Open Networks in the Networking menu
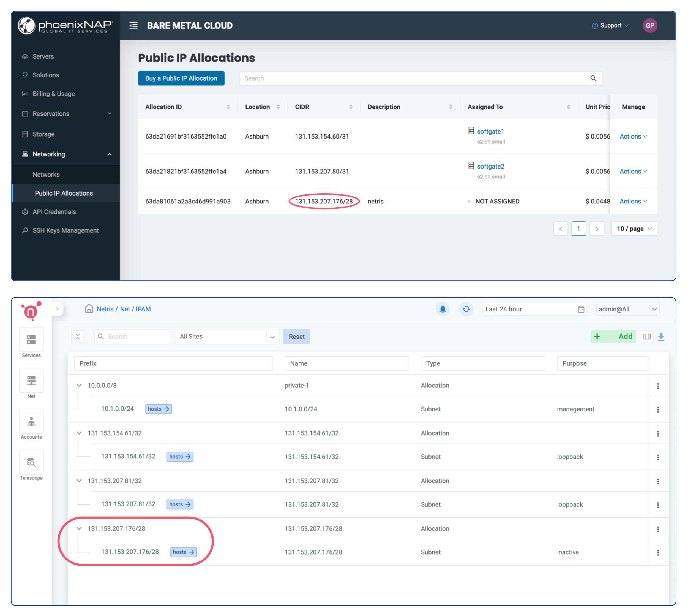688x616 pixels. click(x=46, y=175)
